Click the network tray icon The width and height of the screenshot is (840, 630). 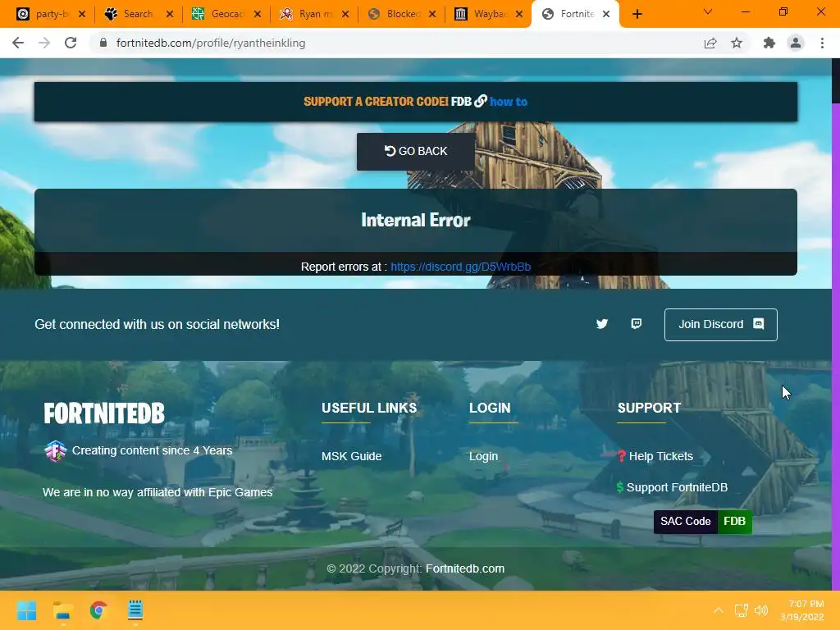pyautogui.click(x=741, y=610)
